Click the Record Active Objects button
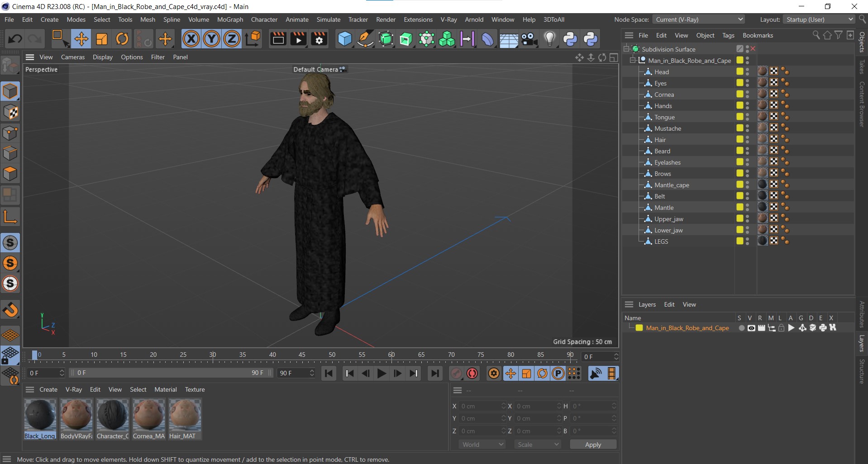The image size is (868, 464). [x=456, y=374]
